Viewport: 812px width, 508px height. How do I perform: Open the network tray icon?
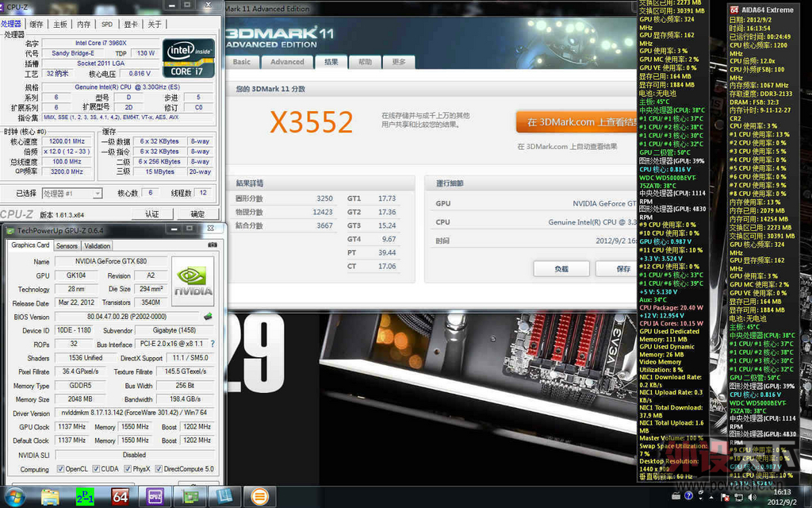[738, 497]
